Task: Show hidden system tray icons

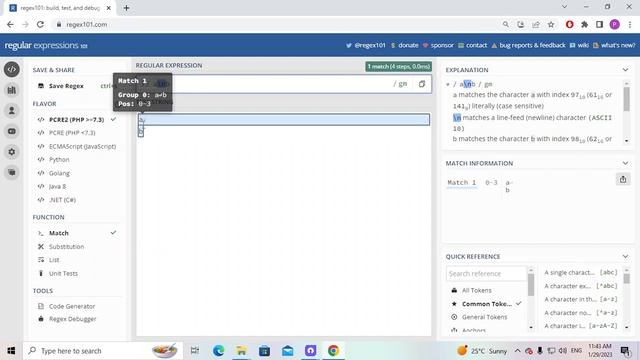Action: (517, 351)
